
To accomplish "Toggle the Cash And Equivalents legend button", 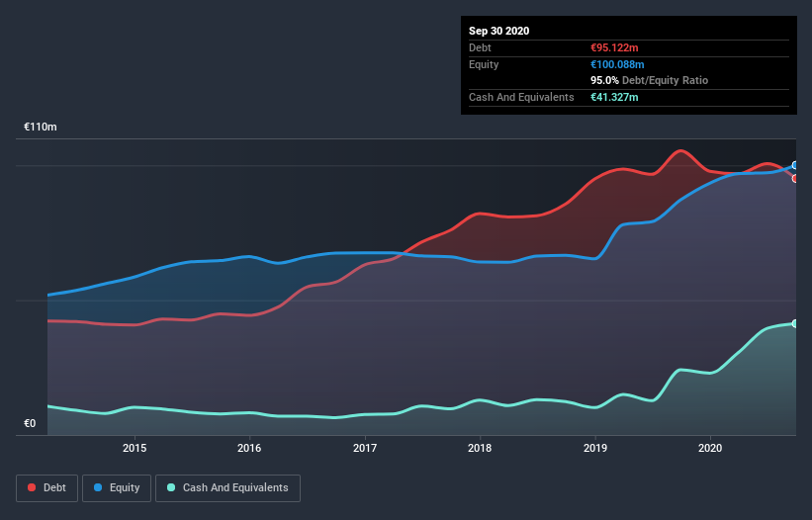I will tap(227, 488).
